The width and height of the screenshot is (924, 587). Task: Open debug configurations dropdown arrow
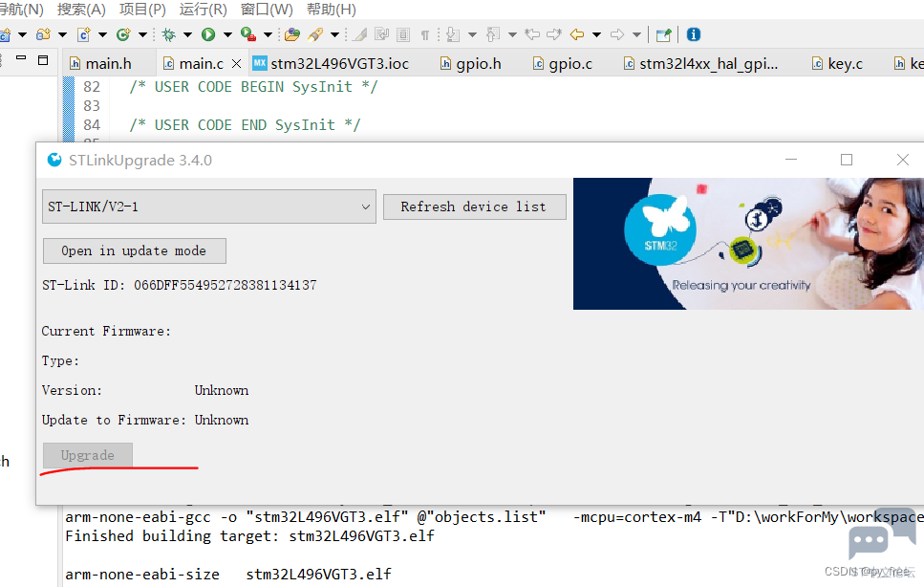pos(187,34)
